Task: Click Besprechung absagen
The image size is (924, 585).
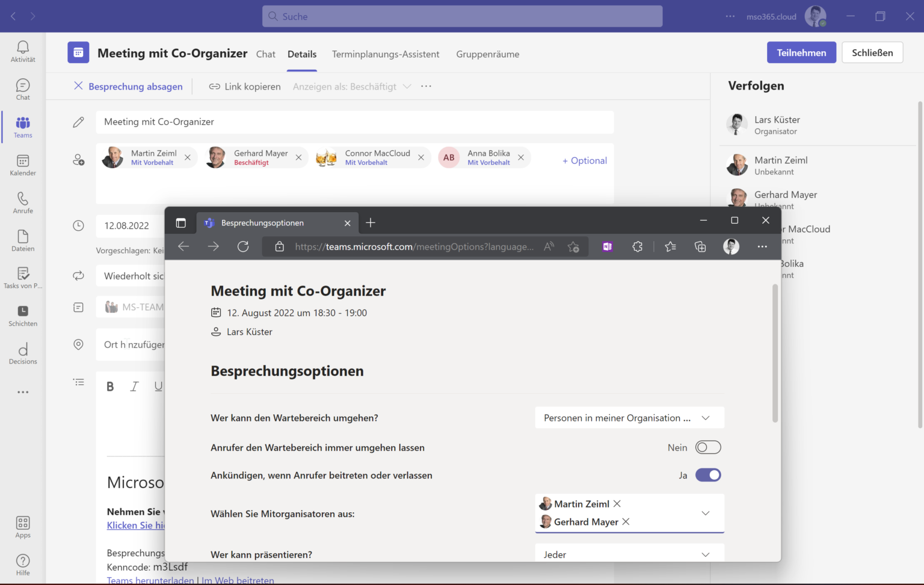Action: (128, 87)
